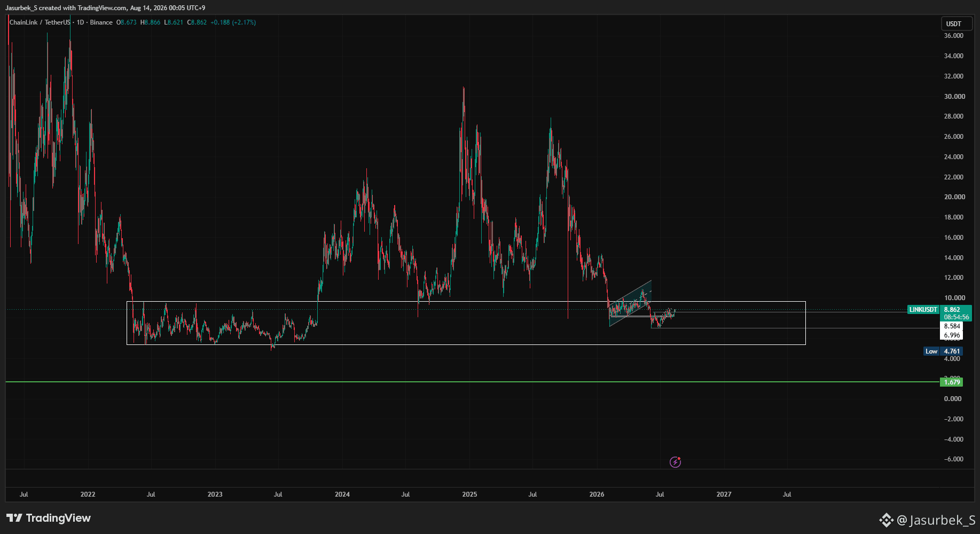Click the 2027 label on time axis
This screenshot has width=980, height=534.
point(724,494)
